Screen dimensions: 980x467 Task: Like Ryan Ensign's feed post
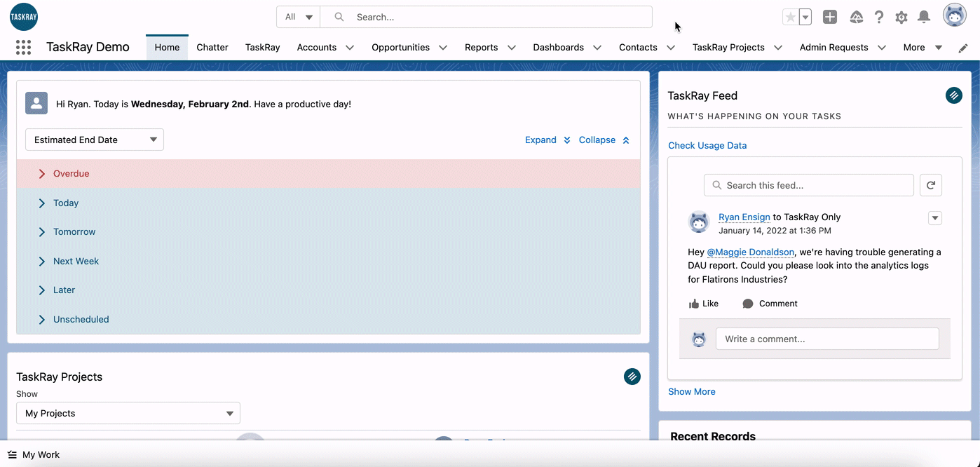tap(704, 304)
